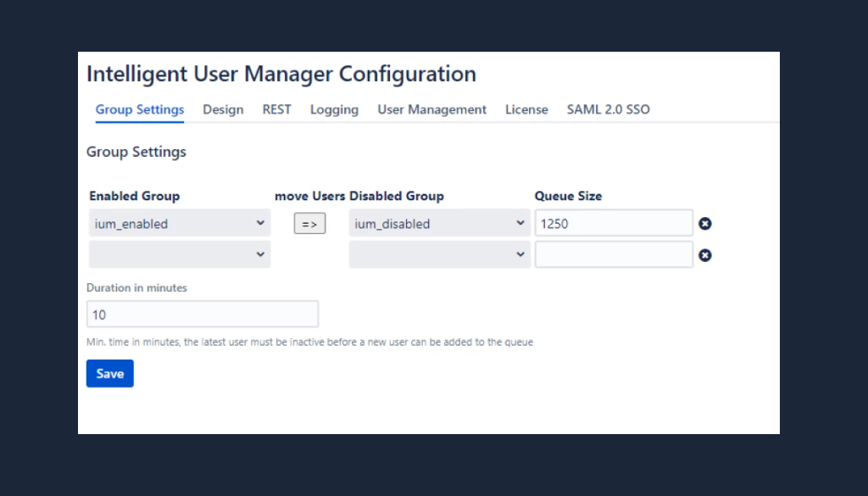The image size is (868, 496).
Task: Click the Min. time in minutes help text
Action: [309, 342]
